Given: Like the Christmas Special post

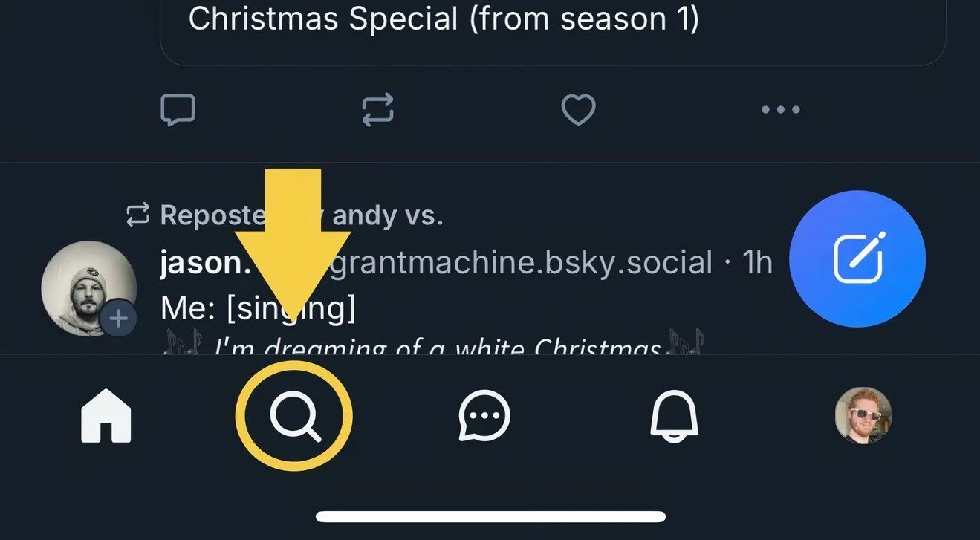Looking at the screenshot, I should 578,109.
